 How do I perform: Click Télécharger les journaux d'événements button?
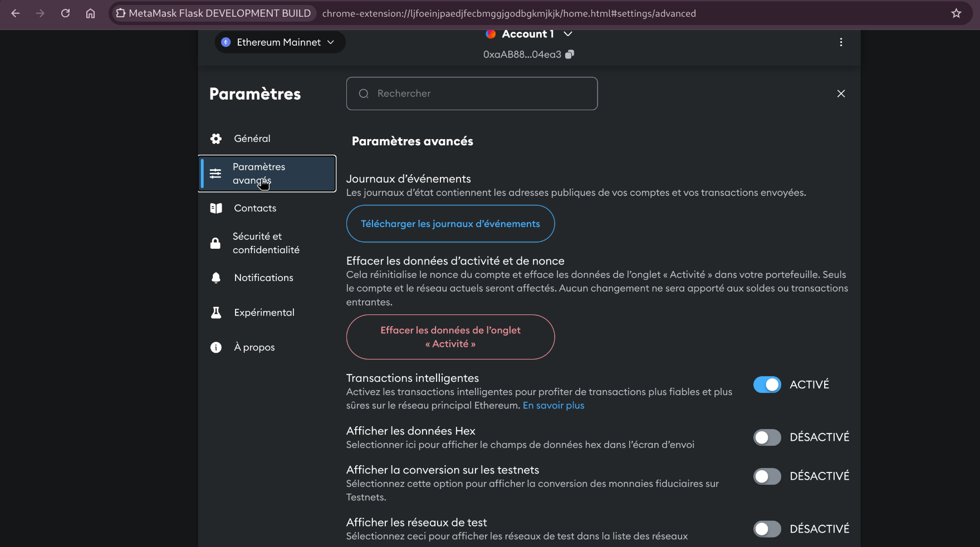(x=450, y=224)
